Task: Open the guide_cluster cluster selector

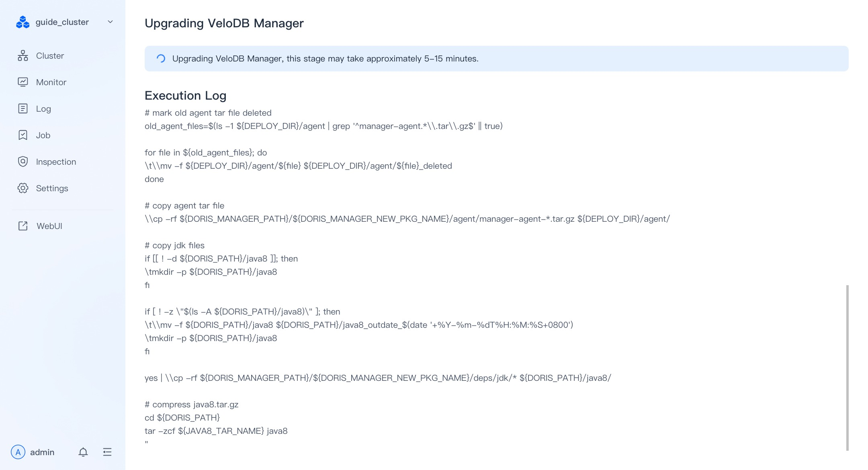Action: [64, 22]
